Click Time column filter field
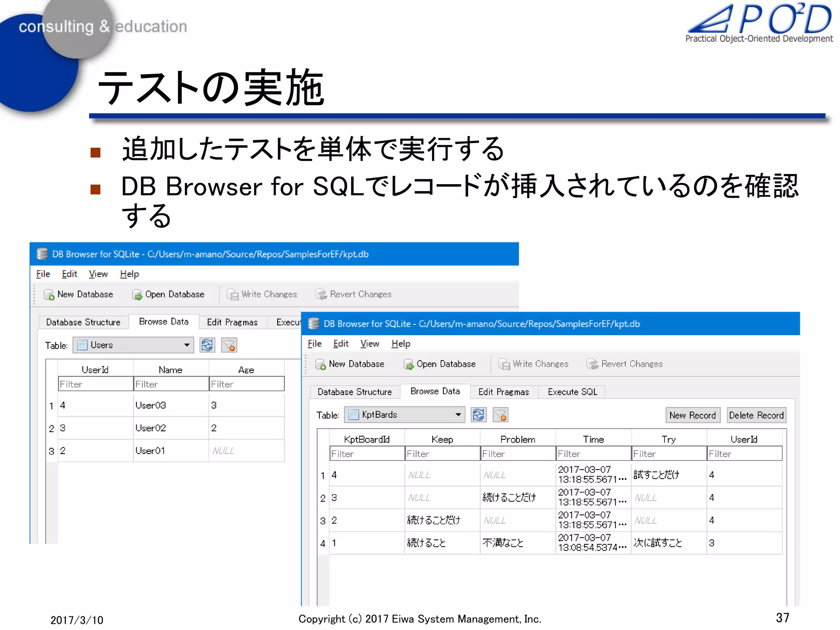This screenshot has width=840, height=630. tap(593, 454)
